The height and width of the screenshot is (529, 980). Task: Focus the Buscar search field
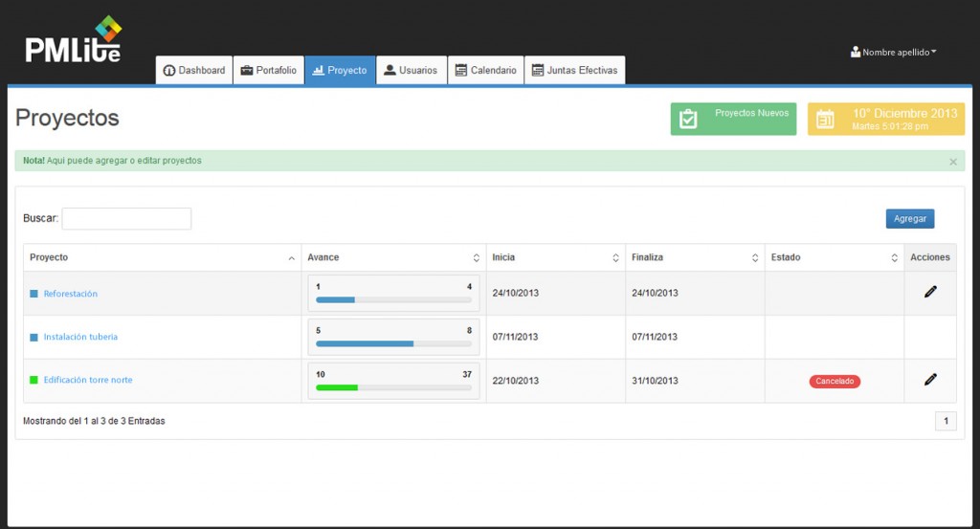(x=127, y=219)
